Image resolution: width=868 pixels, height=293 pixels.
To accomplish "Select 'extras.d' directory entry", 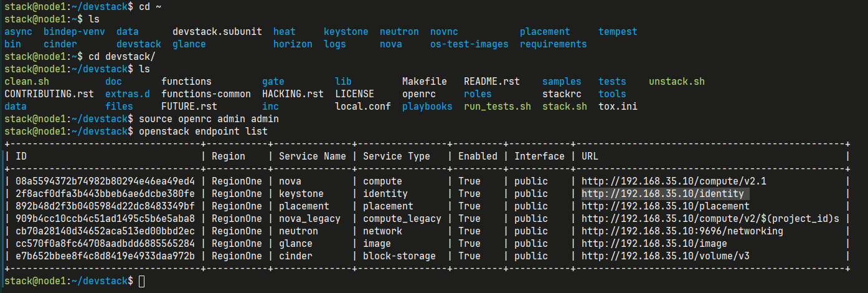I will click(128, 94).
